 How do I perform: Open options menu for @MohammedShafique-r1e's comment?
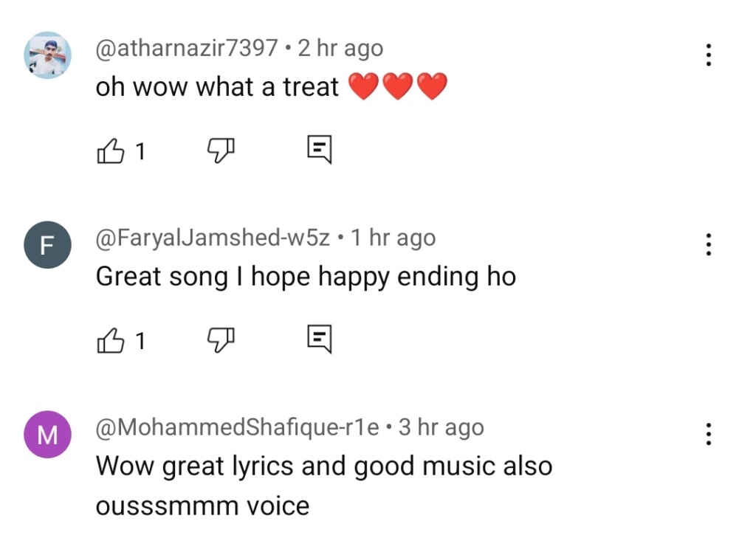click(x=708, y=434)
